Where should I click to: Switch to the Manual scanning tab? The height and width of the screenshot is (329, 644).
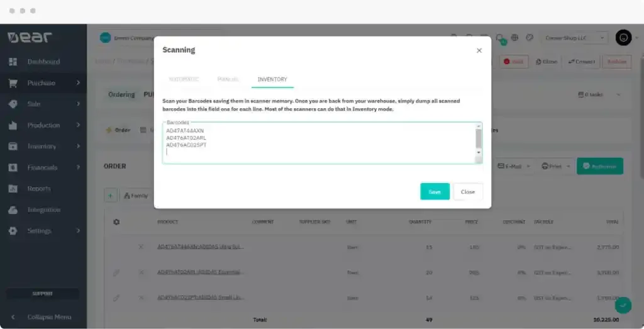click(x=228, y=79)
